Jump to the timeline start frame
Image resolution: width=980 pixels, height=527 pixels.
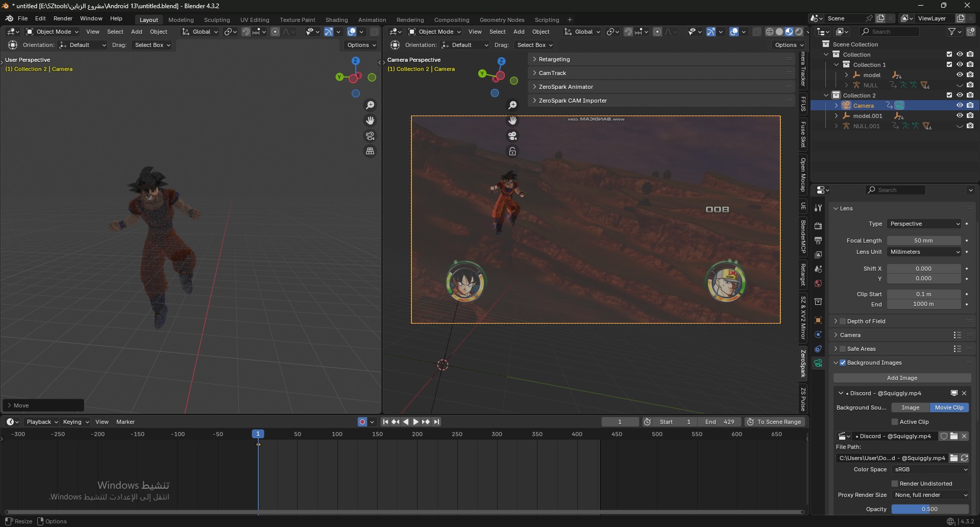(x=385, y=422)
